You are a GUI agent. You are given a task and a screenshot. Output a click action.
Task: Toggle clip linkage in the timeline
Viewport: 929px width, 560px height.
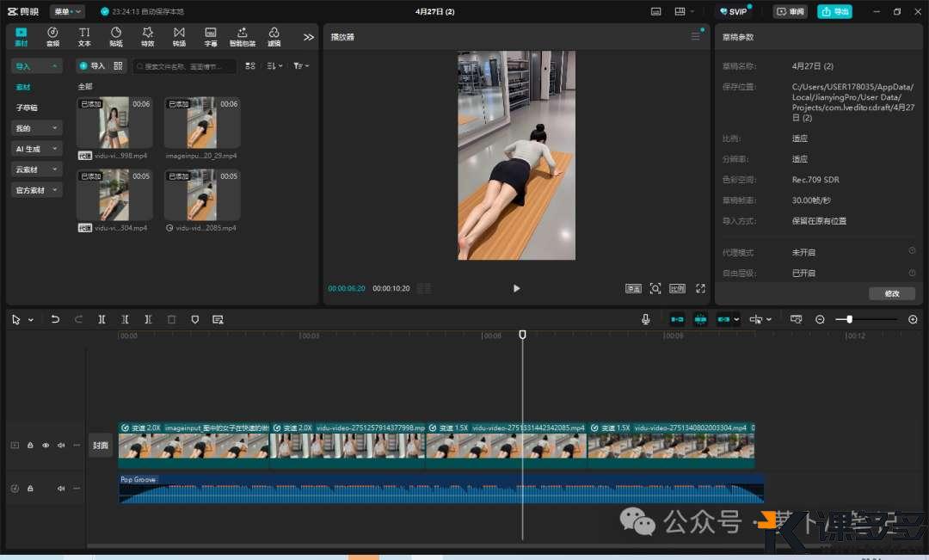tap(724, 319)
